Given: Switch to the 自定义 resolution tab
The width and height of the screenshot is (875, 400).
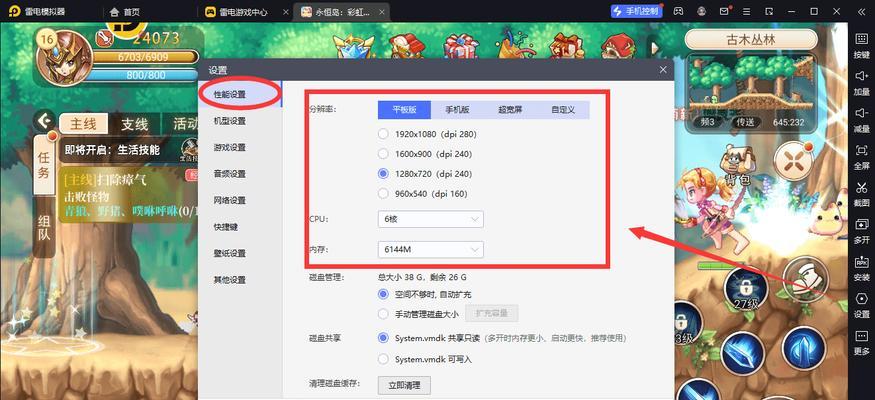Looking at the screenshot, I should tap(563, 110).
